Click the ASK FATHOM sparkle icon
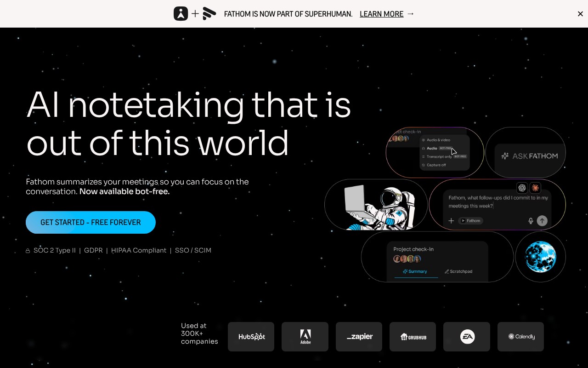588x368 pixels. point(505,156)
